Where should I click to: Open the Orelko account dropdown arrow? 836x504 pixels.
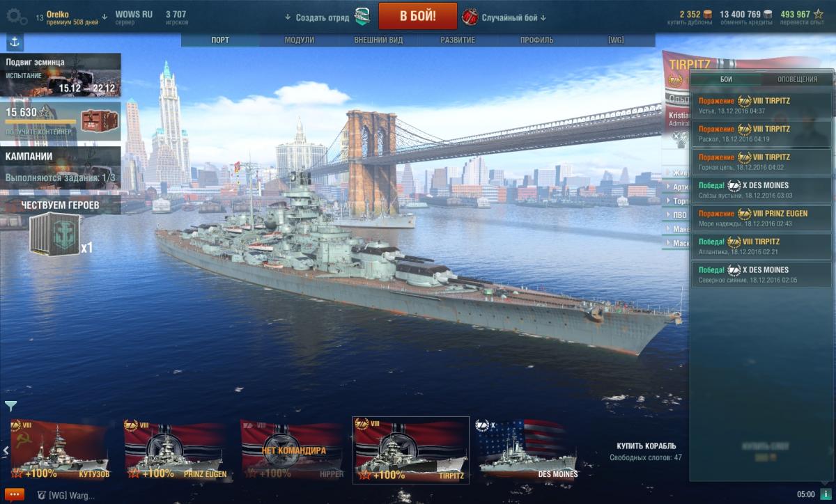click(104, 17)
